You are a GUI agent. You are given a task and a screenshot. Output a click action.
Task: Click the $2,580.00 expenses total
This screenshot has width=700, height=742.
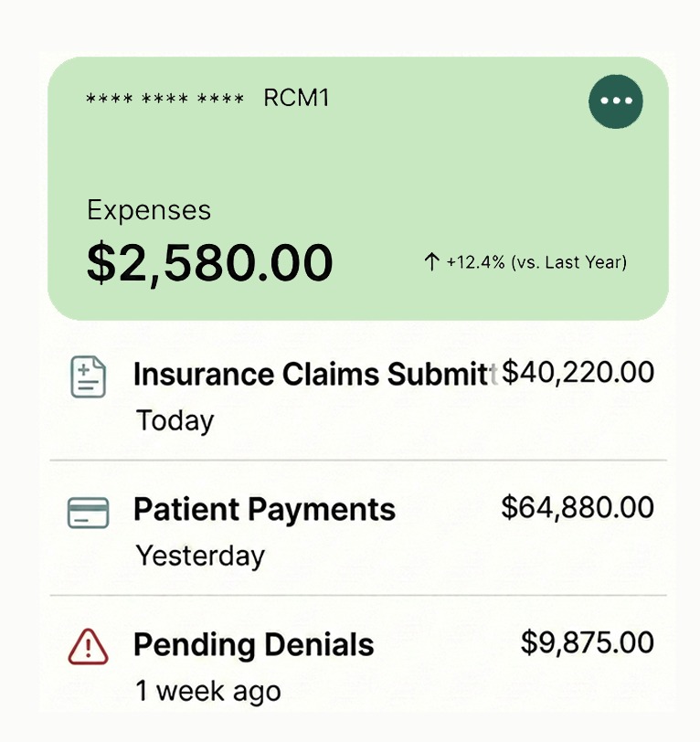pyautogui.click(x=209, y=262)
